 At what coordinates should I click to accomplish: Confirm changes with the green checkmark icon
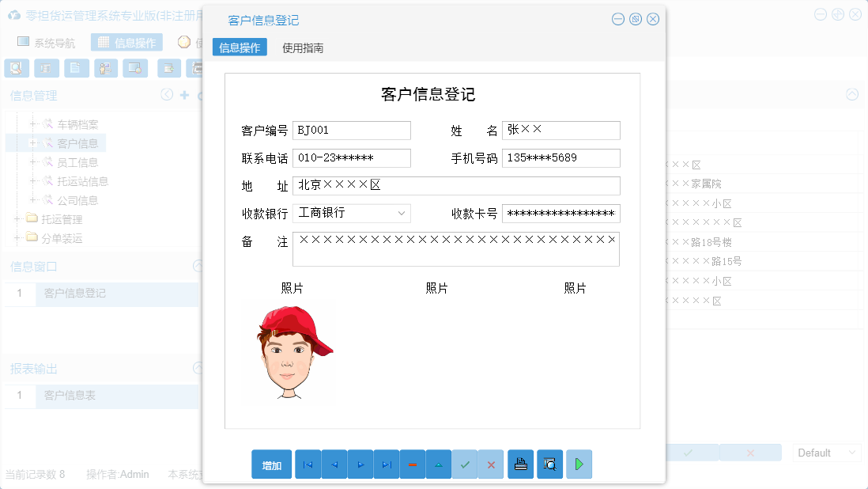coord(466,464)
